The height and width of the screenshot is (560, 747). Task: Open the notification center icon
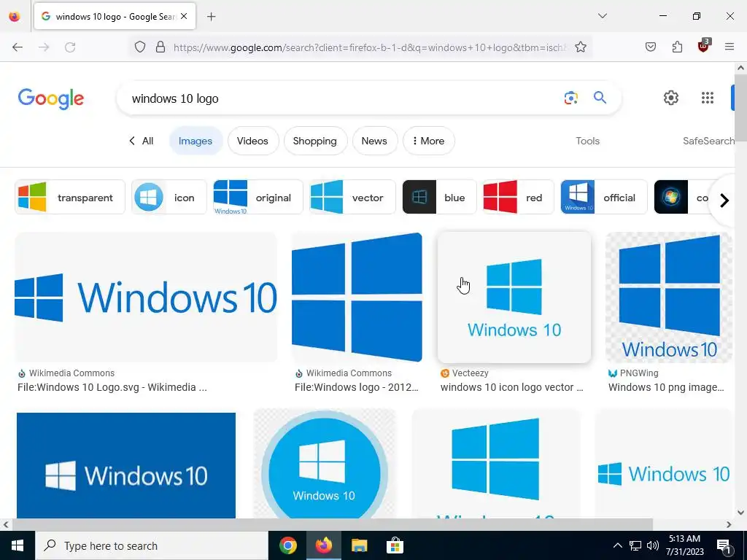tap(724, 545)
